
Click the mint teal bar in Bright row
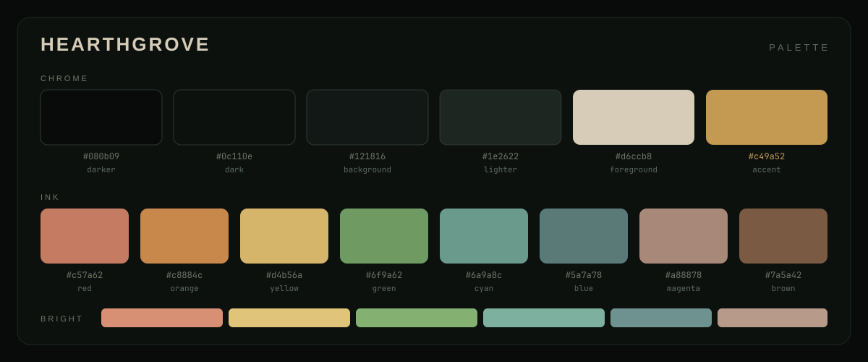[x=544, y=318]
